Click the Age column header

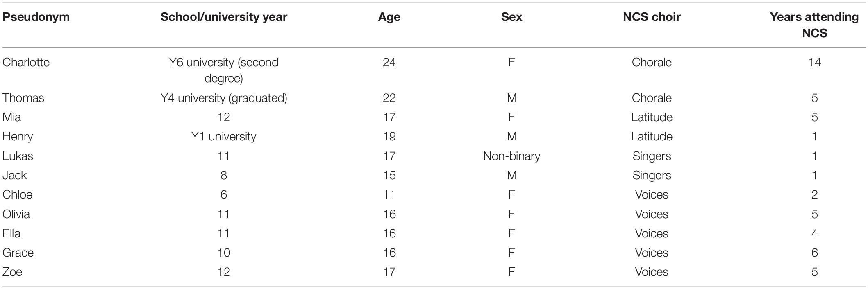click(x=389, y=17)
